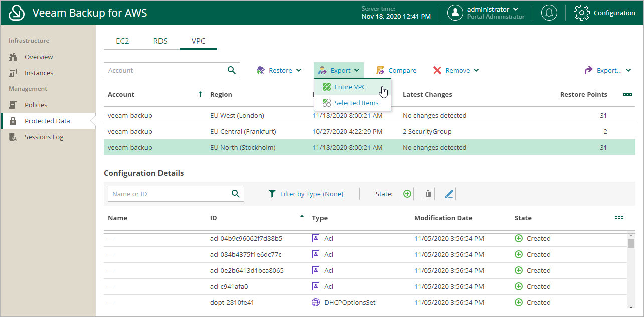The image size is (644, 317).
Task: Select the Deleted state trash filter icon
Action: coord(428,194)
